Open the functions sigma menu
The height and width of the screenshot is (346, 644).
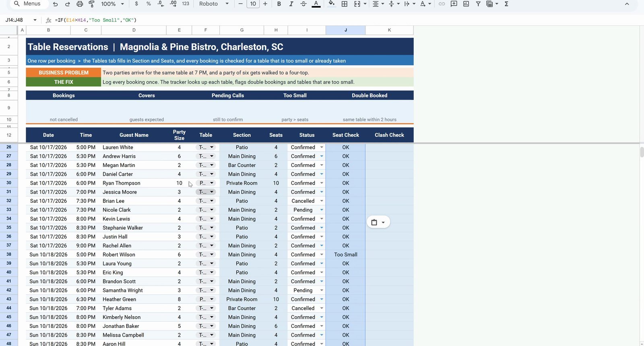tap(506, 4)
